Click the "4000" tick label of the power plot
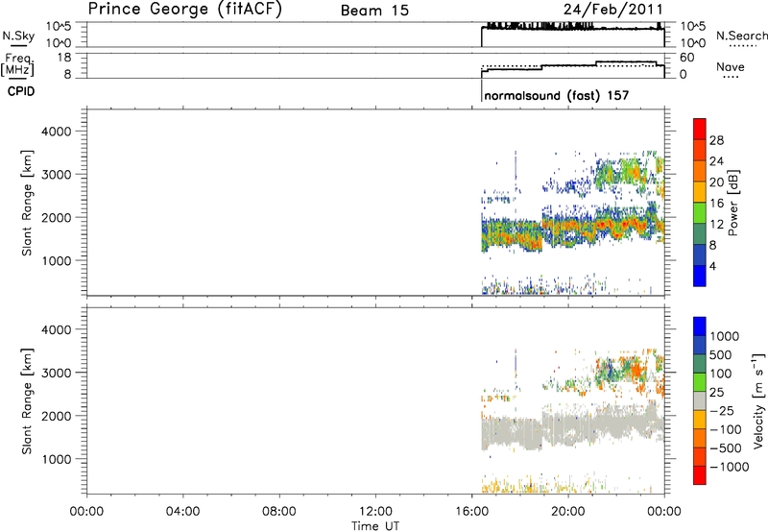Viewport: 768px width, 532px height. 57,132
